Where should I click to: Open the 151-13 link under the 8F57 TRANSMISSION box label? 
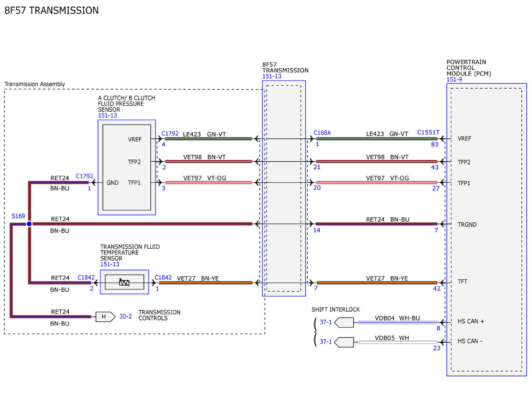coord(272,76)
